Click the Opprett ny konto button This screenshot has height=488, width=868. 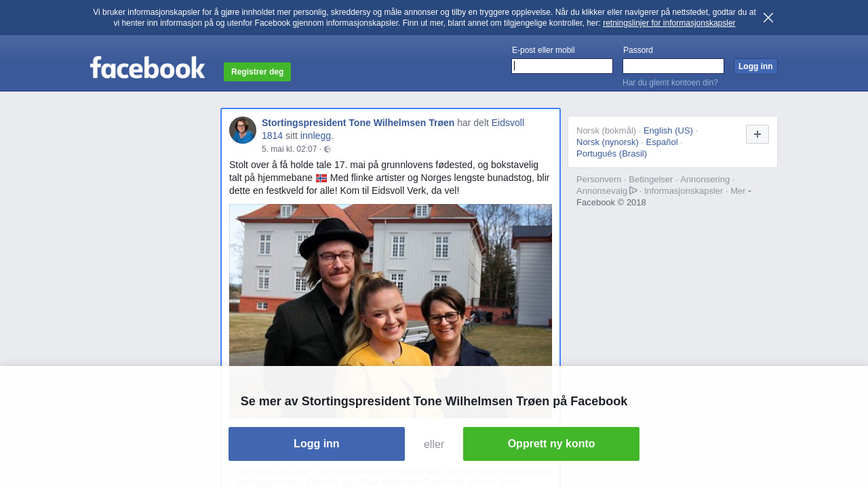[551, 444]
